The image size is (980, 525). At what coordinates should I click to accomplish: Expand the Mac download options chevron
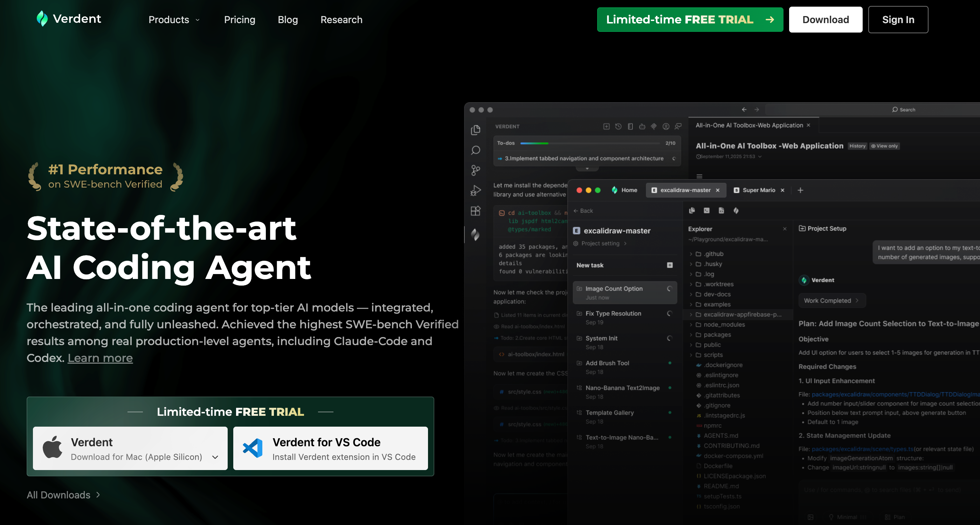pos(215,457)
